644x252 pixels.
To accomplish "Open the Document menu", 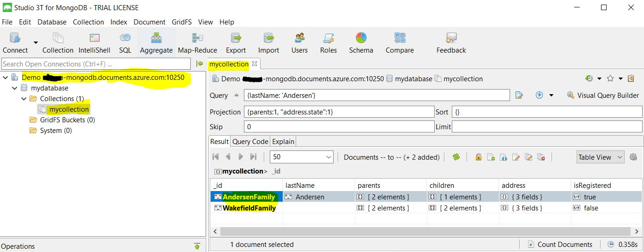I will click(149, 22).
